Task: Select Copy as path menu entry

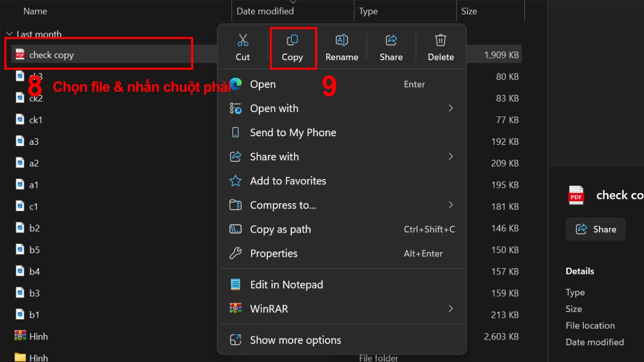Action: pyautogui.click(x=280, y=230)
